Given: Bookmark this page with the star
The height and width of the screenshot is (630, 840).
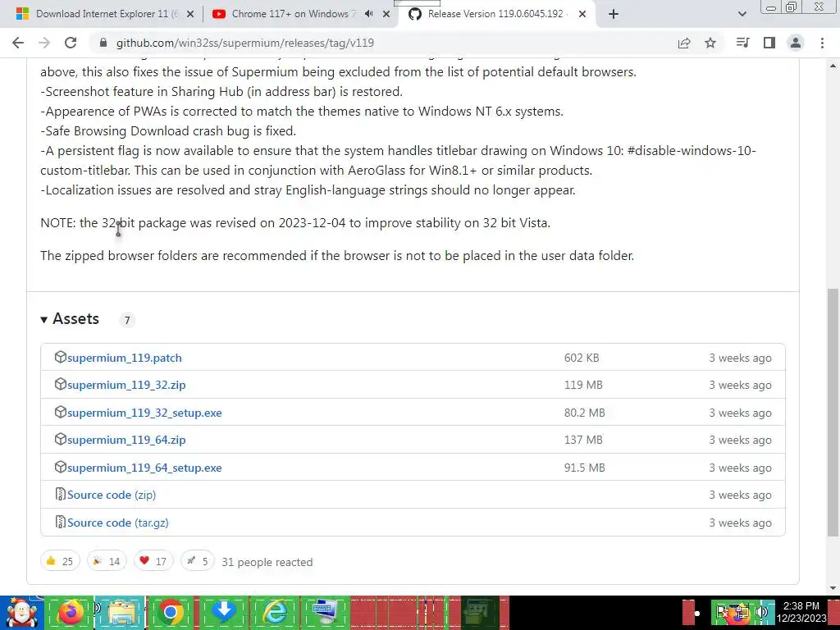Looking at the screenshot, I should pos(710,43).
